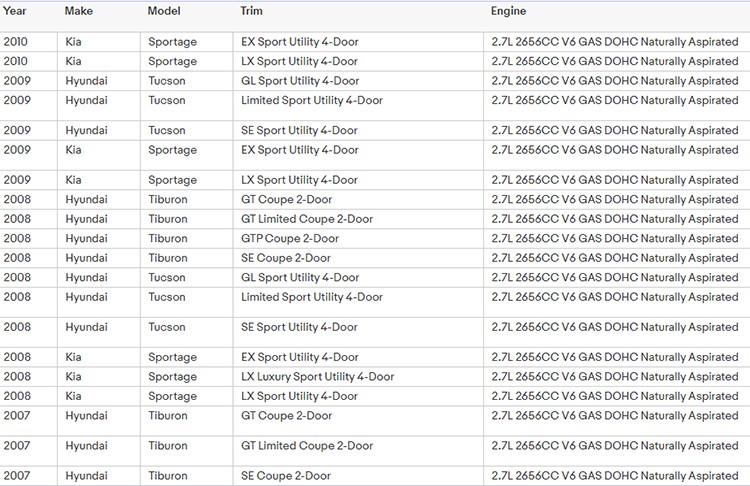750x486 pixels.
Task: Click Kia make in 2010 Sportage EX row
Action: [x=73, y=42]
